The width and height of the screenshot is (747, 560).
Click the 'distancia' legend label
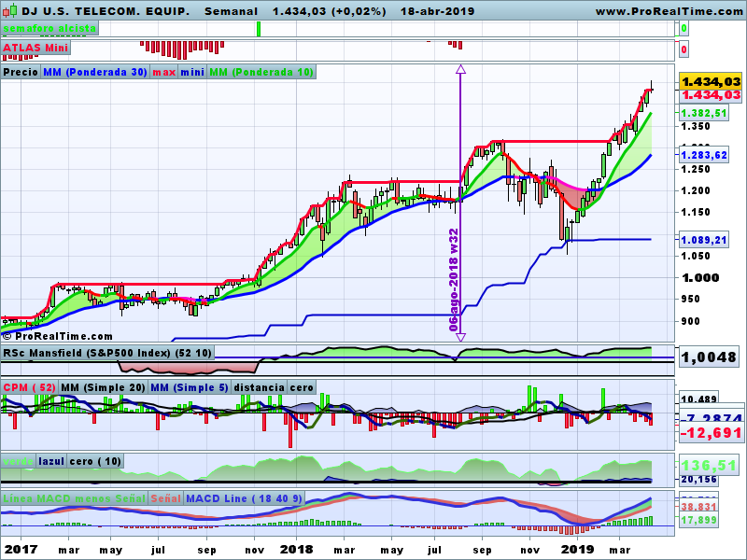click(260, 387)
